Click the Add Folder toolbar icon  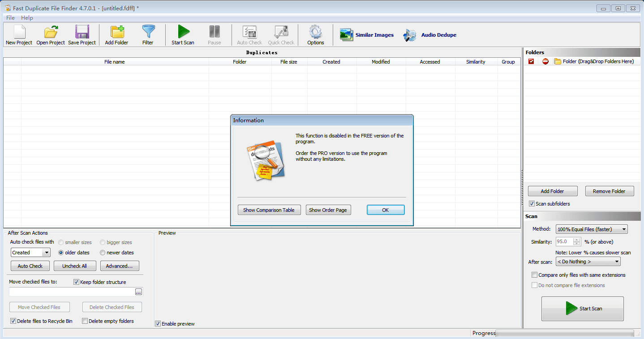pos(116,35)
